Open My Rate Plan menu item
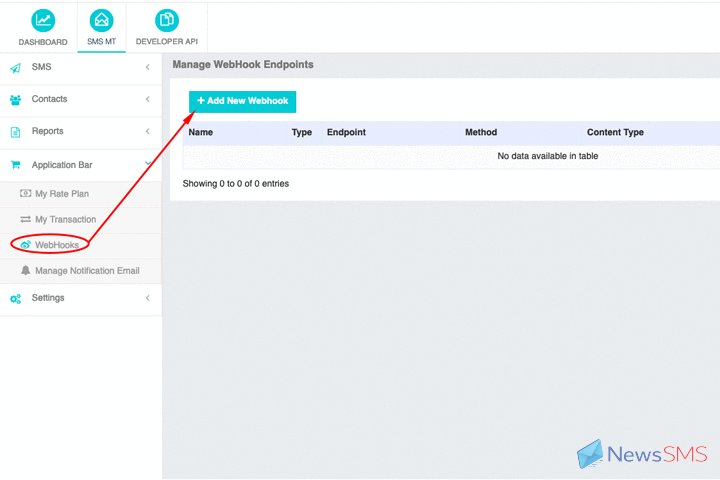The width and height of the screenshot is (720, 480). [61, 194]
